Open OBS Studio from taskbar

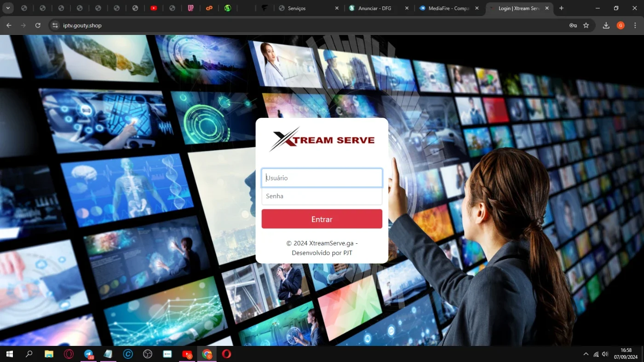pos(148,354)
